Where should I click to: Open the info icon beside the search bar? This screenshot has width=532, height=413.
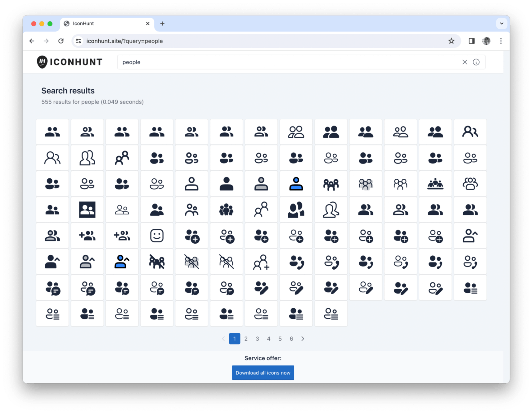(x=476, y=62)
